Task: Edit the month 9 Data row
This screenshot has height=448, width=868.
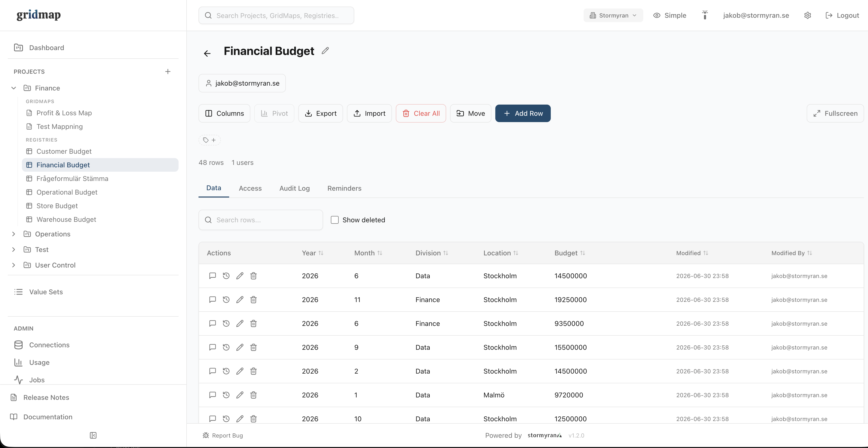Action: (x=240, y=347)
